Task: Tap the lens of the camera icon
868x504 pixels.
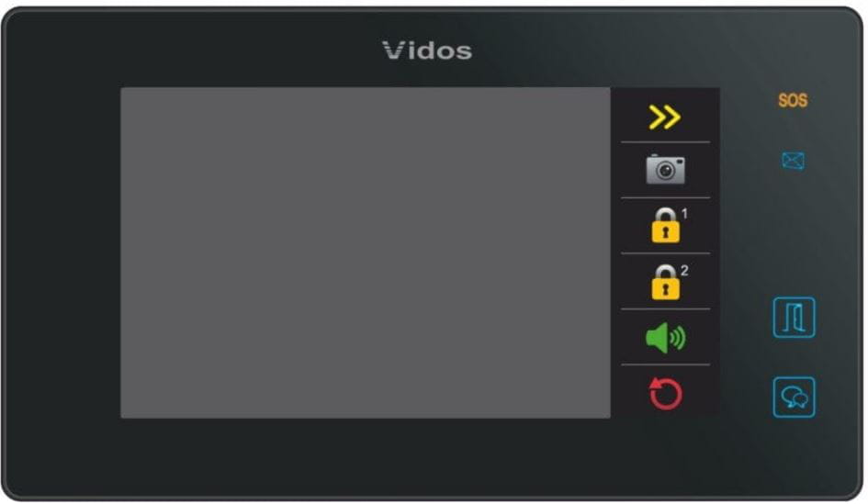Action: click(x=665, y=171)
